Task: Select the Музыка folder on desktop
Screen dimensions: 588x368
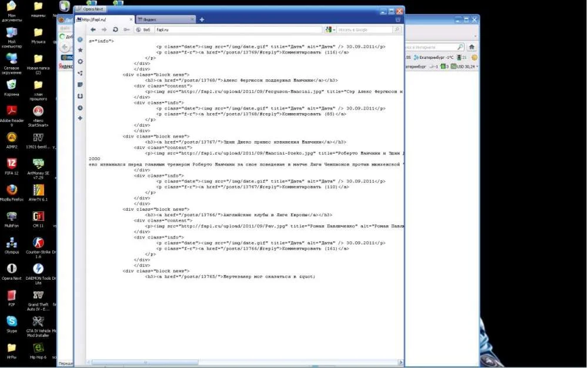Action: (x=38, y=35)
